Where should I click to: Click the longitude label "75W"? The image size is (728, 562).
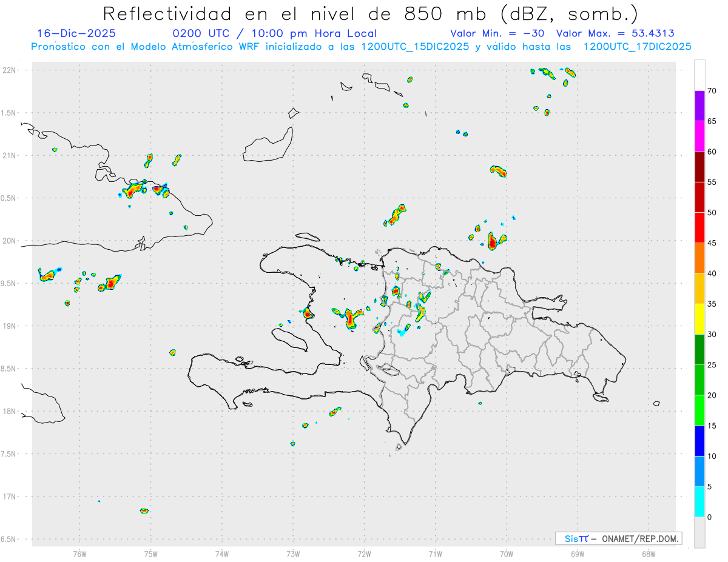click(150, 554)
